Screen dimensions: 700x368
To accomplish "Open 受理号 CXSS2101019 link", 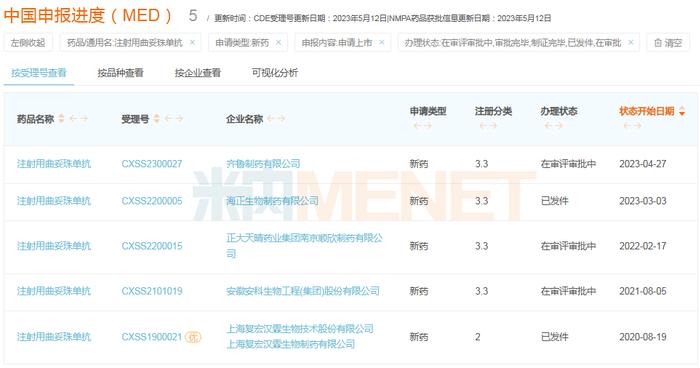I will pyautogui.click(x=152, y=291).
